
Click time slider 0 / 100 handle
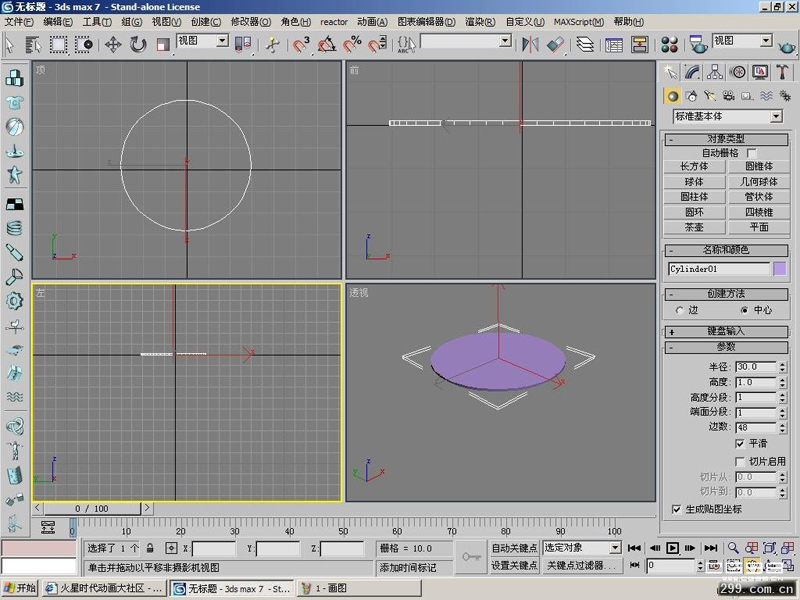[x=92, y=509]
